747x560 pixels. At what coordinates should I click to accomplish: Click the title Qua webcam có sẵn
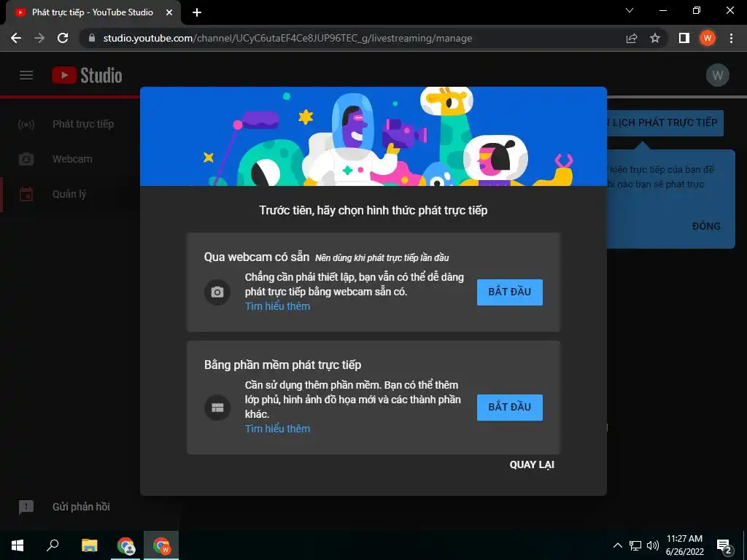[x=257, y=257]
